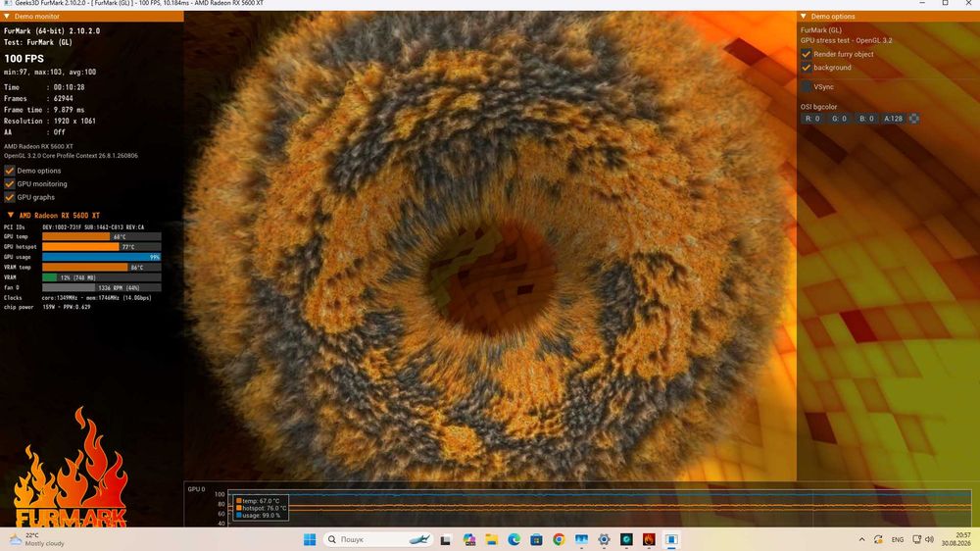Open the volume speaker tray icon
Viewport: 980px width, 551px height.
click(929, 539)
